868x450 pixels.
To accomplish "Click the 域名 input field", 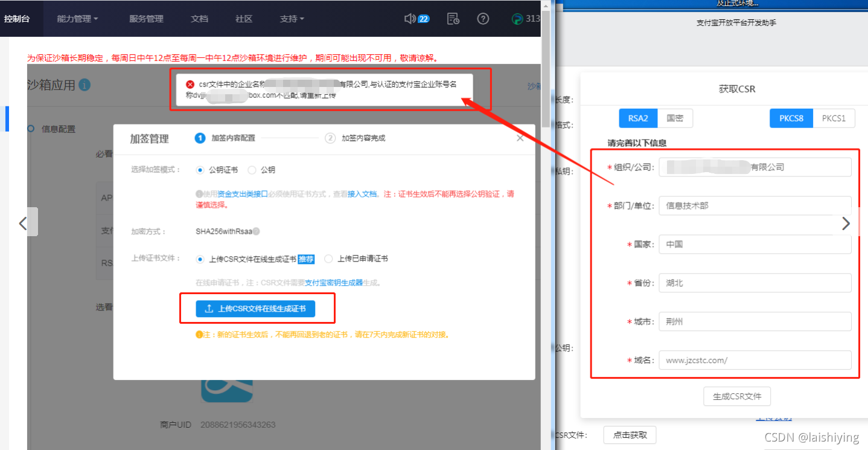I will click(x=755, y=361).
